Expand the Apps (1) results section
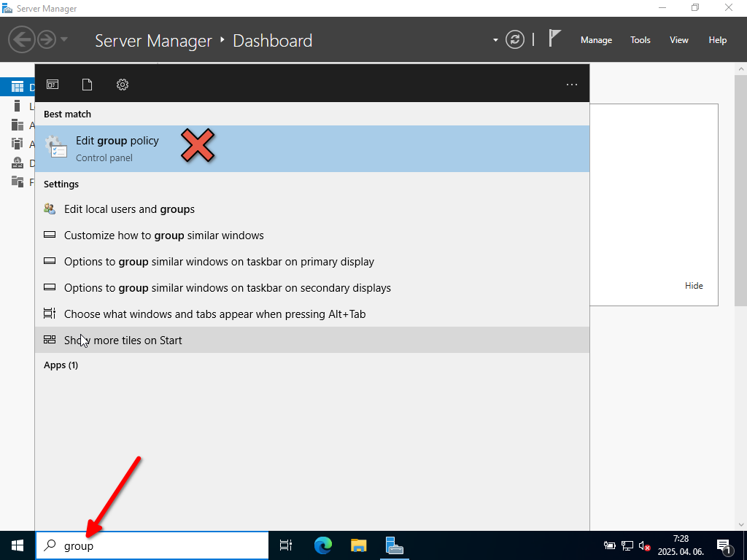Screen dimensions: 747x560 click(61, 365)
